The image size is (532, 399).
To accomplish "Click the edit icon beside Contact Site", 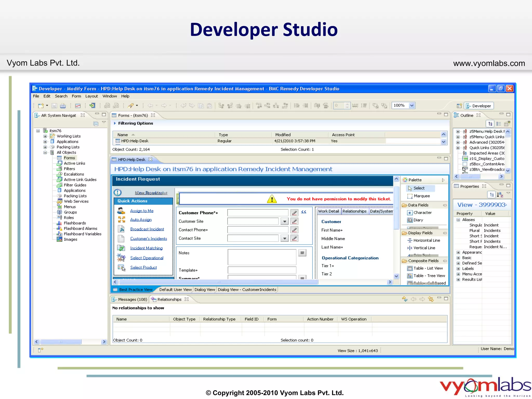I will tap(294, 238).
